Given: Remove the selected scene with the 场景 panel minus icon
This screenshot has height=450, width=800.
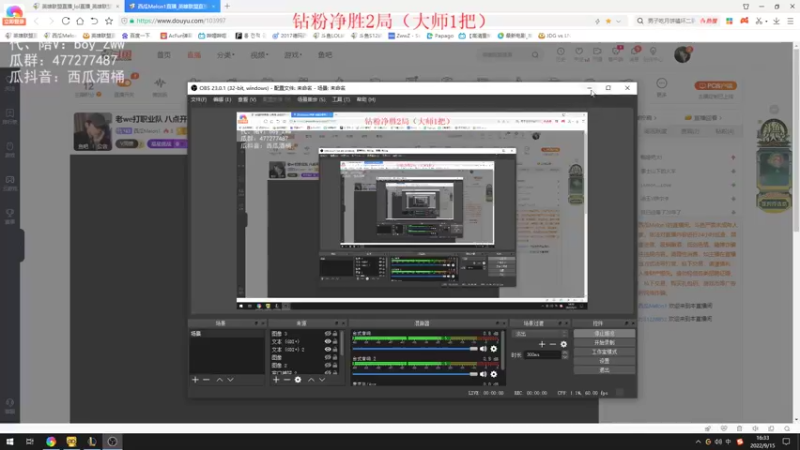Looking at the screenshot, I should [206, 380].
